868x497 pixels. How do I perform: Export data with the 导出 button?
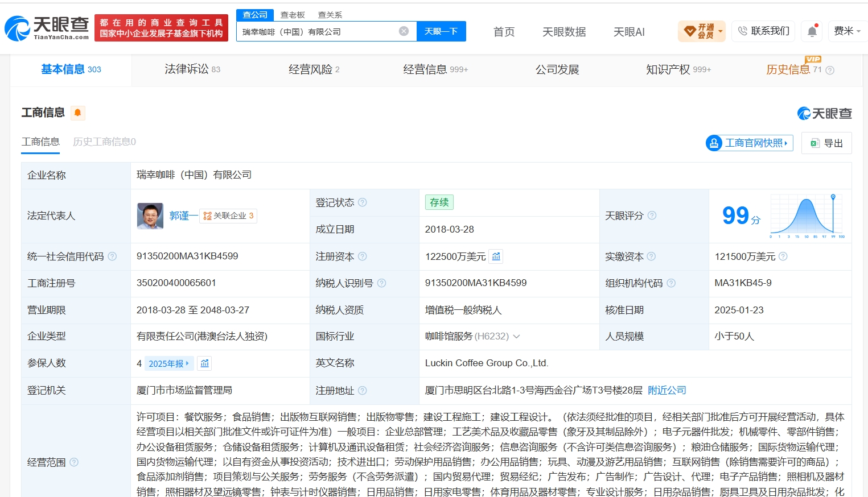pos(826,143)
